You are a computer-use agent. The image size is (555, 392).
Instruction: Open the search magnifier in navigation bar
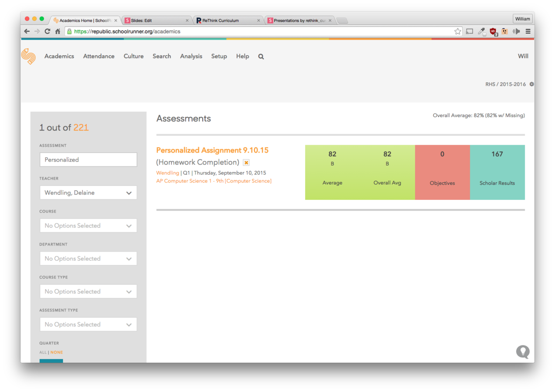[261, 57]
